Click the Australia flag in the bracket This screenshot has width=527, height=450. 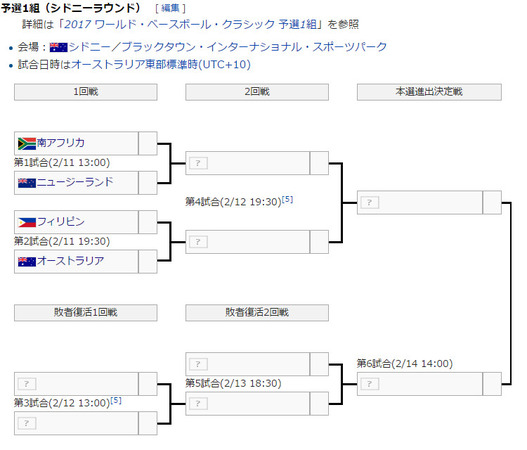tap(27, 261)
